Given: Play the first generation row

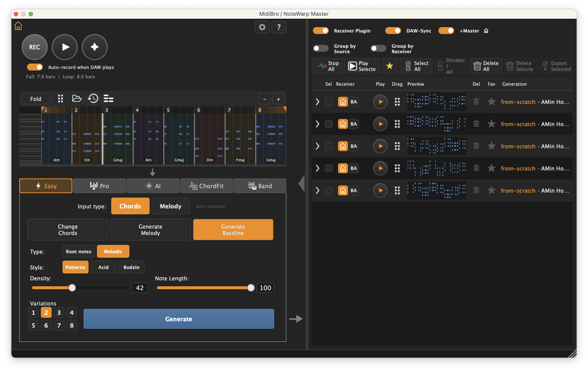Looking at the screenshot, I should coord(380,102).
